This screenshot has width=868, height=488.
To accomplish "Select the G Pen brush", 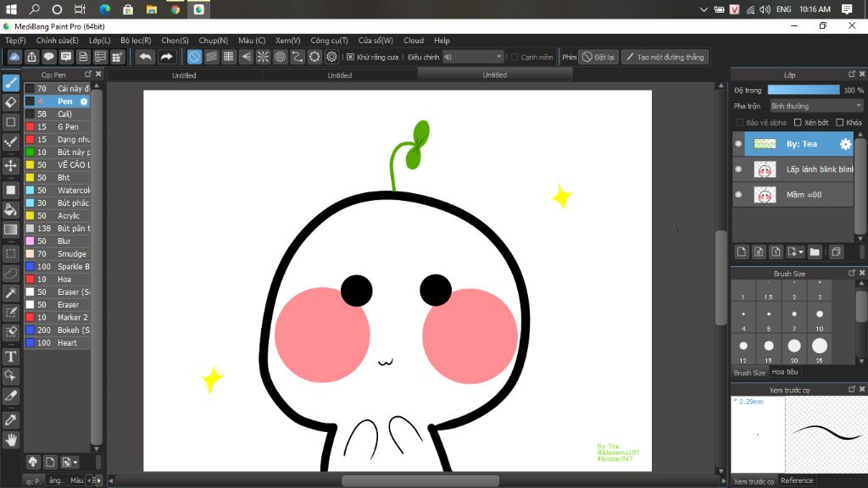I will pos(57,127).
